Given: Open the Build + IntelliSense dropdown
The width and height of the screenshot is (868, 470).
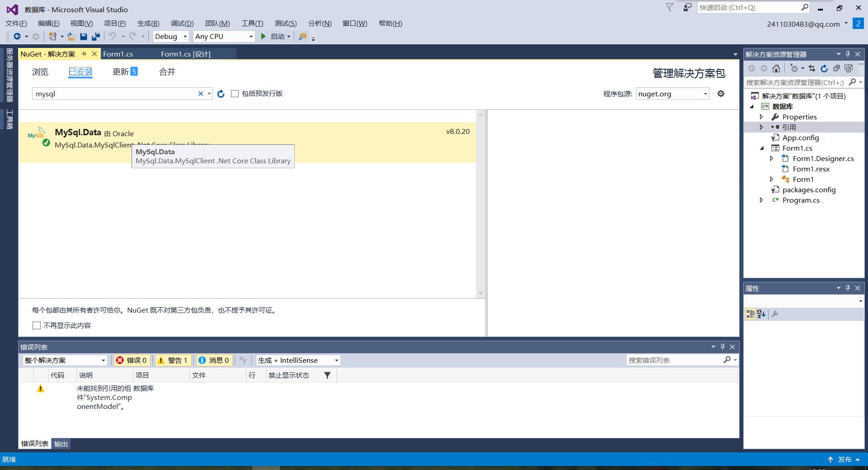Looking at the screenshot, I should (298, 360).
